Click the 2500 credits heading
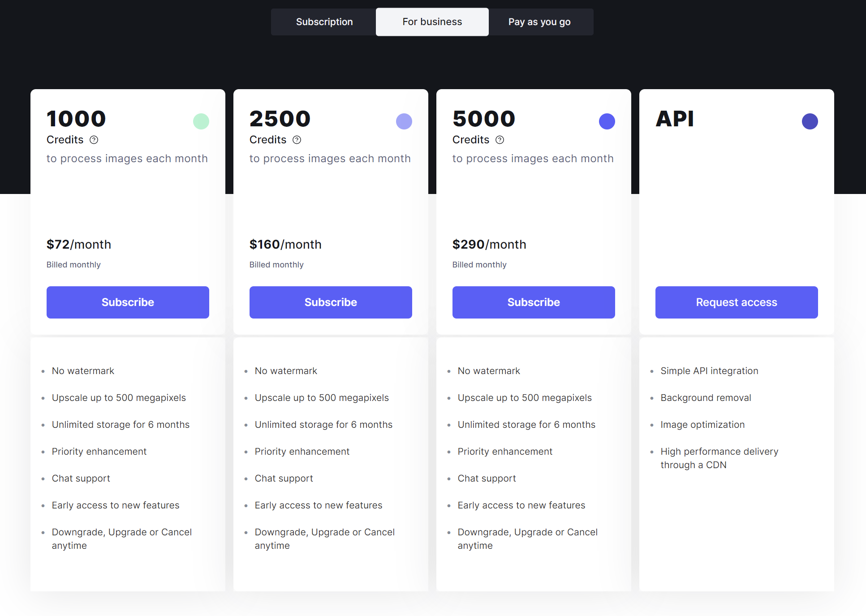The image size is (866, 616). 280,119
